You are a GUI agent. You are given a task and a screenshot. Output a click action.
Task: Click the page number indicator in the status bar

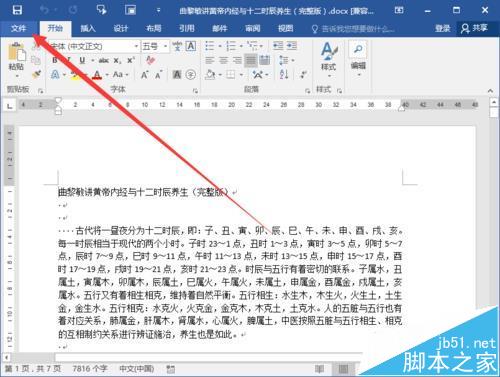coord(33,369)
